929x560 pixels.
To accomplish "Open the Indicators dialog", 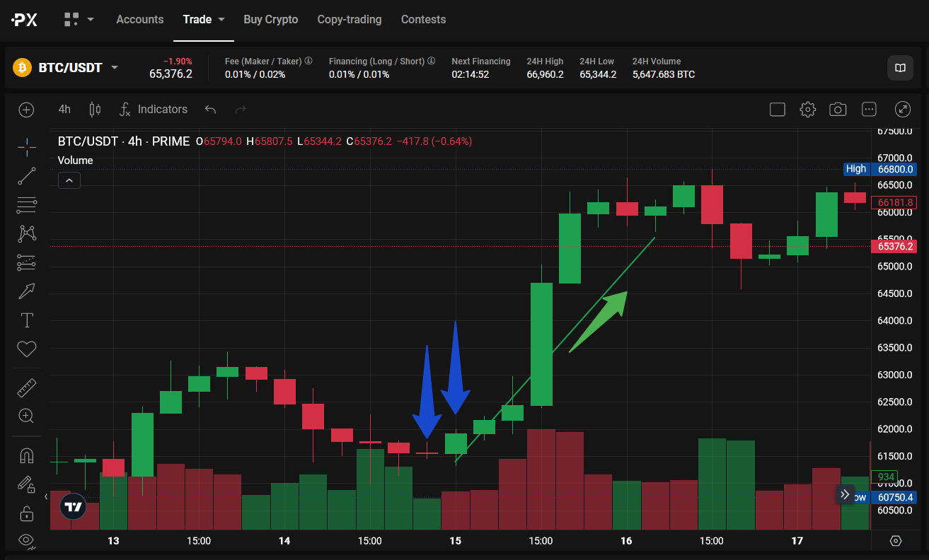I will pyautogui.click(x=154, y=109).
